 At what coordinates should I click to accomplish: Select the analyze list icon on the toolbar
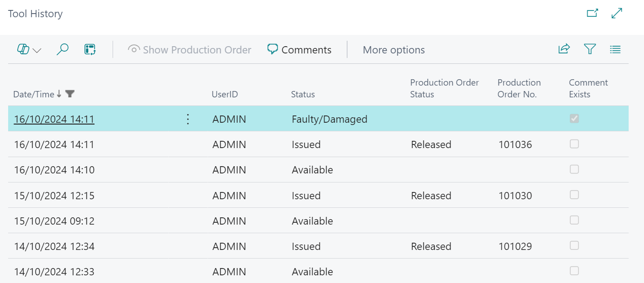(x=90, y=49)
